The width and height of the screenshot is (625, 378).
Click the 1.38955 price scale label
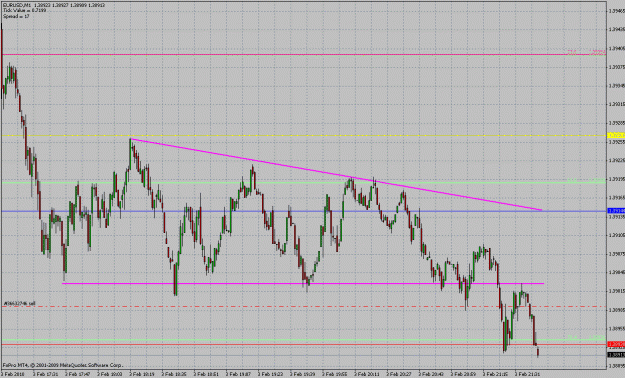616,329
